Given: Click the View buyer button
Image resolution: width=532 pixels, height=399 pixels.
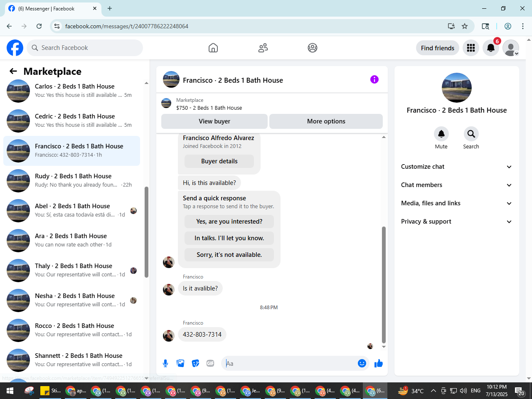Looking at the screenshot, I should click(x=214, y=121).
